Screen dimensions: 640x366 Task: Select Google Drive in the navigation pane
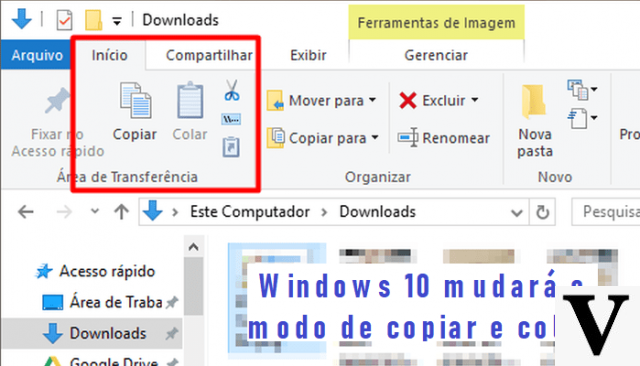pyautogui.click(x=113, y=361)
